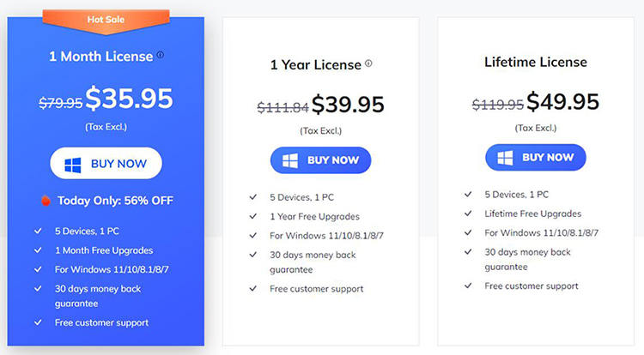Select the 1 Month License heading
Viewport: 644px width, 355px height.
click(x=100, y=57)
